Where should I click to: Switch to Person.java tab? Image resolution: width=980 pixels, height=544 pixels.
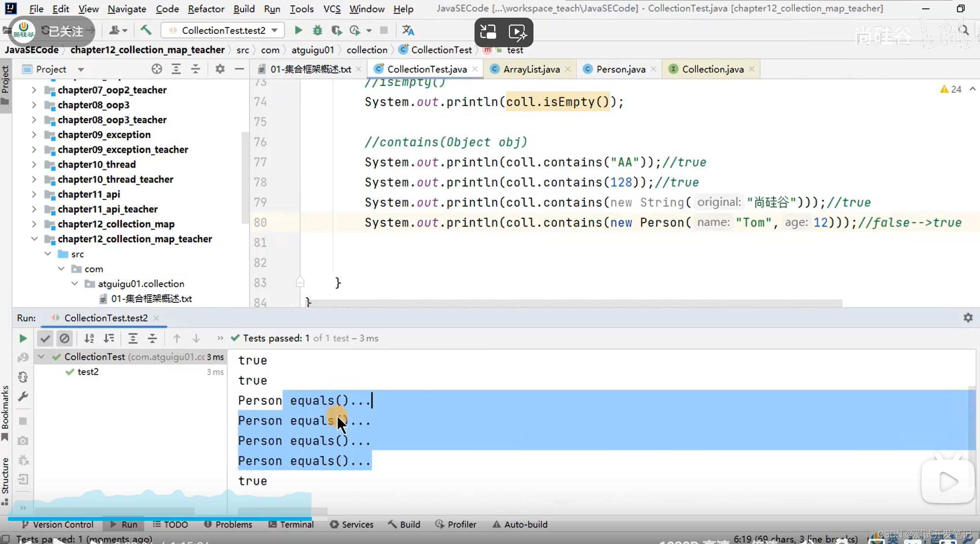620,69
